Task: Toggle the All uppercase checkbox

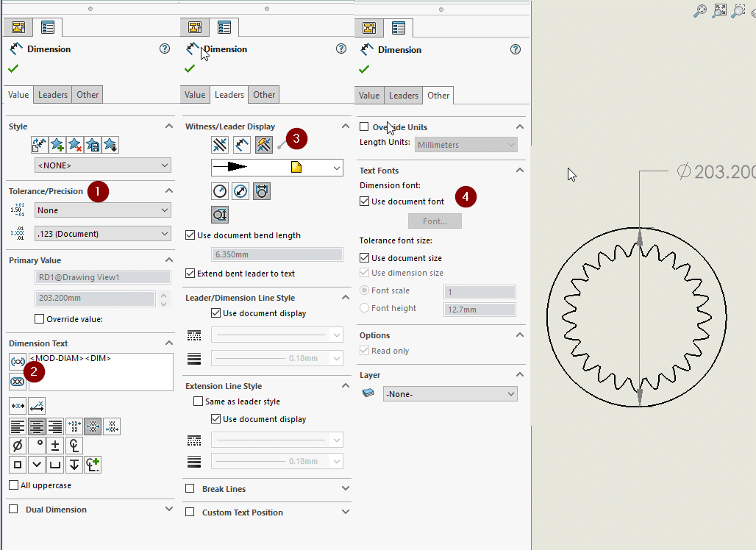Action: pyautogui.click(x=14, y=485)
